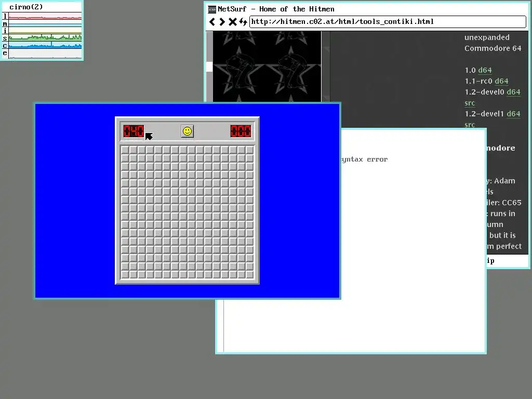This screenshot has height=399, width=532.
Task: Click the 'iler: CC65' text in NetSurf page
Action: pyautogui.click(x=504, y=203)
